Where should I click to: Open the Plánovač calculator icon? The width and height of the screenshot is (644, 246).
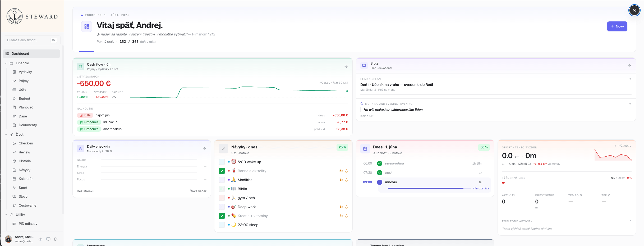point(14,107)
